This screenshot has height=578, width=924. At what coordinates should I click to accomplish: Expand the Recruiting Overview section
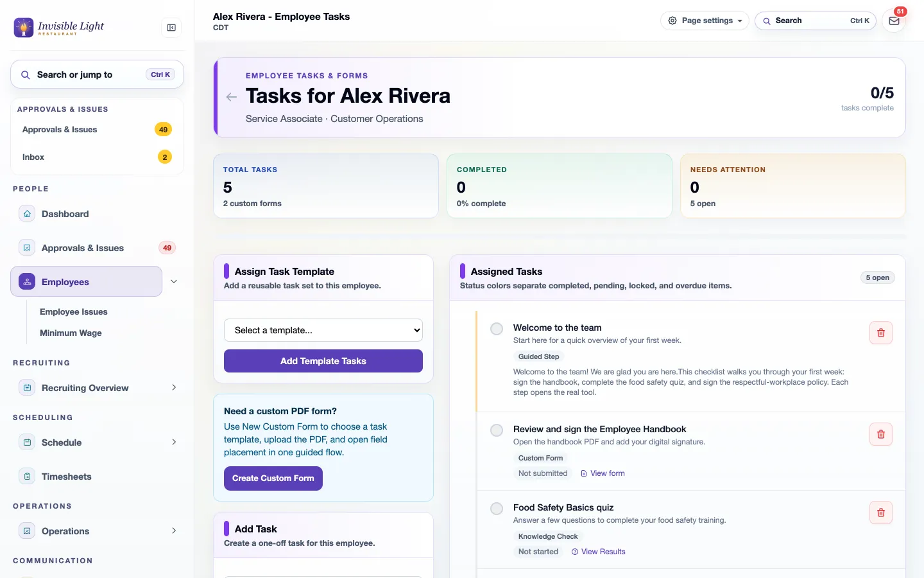[x=174, y=387]
